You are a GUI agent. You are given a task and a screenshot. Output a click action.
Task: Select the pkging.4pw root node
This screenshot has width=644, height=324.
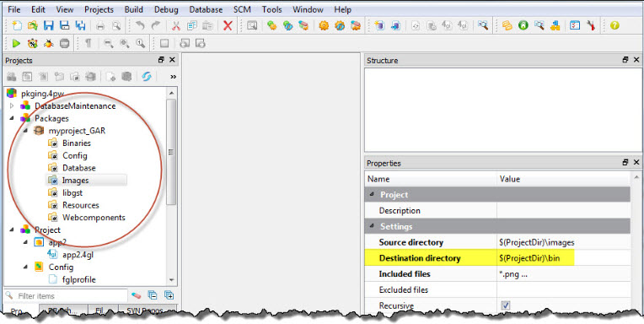42,94
